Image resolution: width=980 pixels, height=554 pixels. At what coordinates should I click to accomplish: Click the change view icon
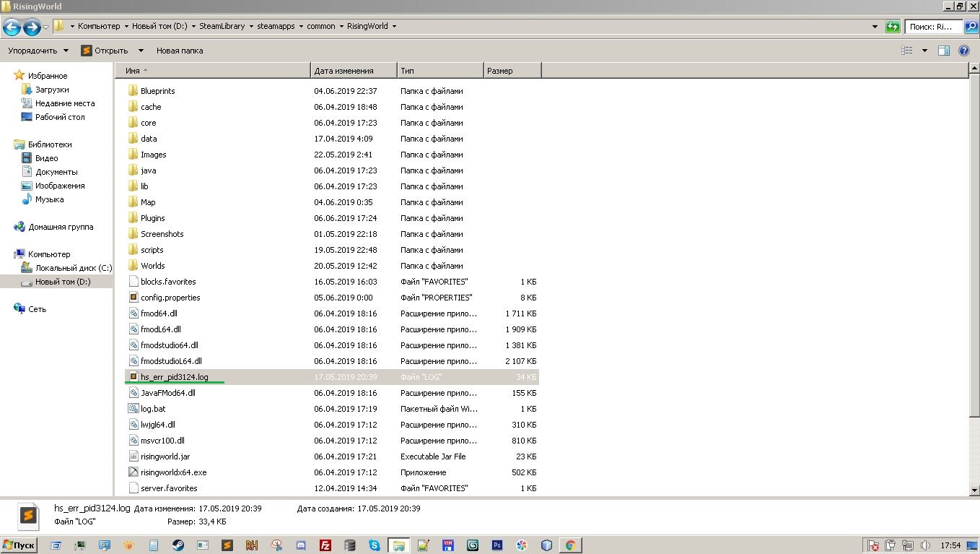point(907,51)
